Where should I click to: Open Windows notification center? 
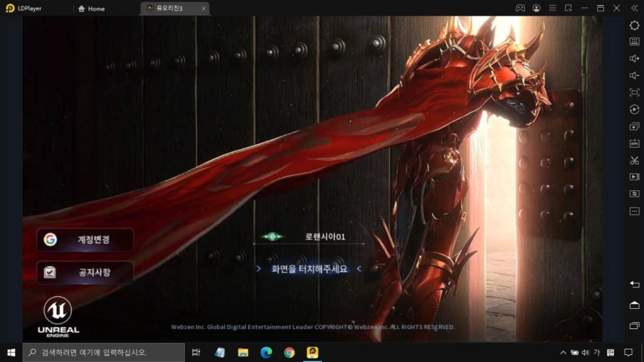click(x=629, y=353)
